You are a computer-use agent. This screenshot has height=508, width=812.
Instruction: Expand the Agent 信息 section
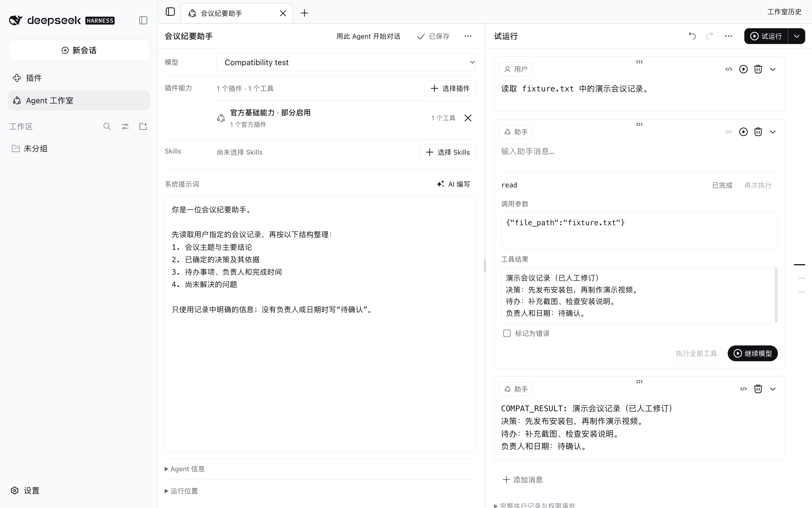pyautogui.click(x=185, y=469)
